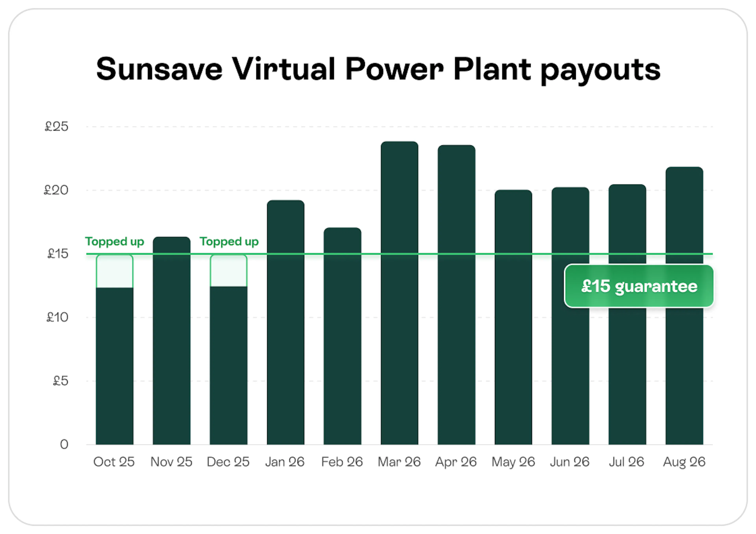Viewport: 756px width, 534px height.
Task: Select the Feb 26 payout bar
Action: [x=342, y=336]
